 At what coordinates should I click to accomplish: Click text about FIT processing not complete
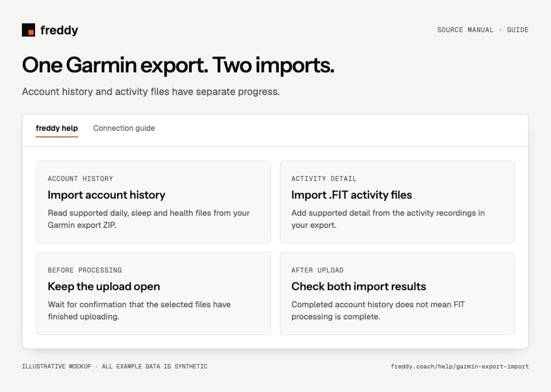point(378,310)
